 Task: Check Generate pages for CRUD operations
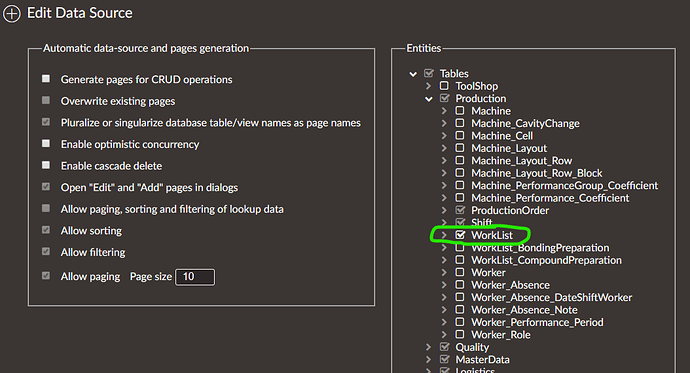pyautogui.click(x=46, y=79)
